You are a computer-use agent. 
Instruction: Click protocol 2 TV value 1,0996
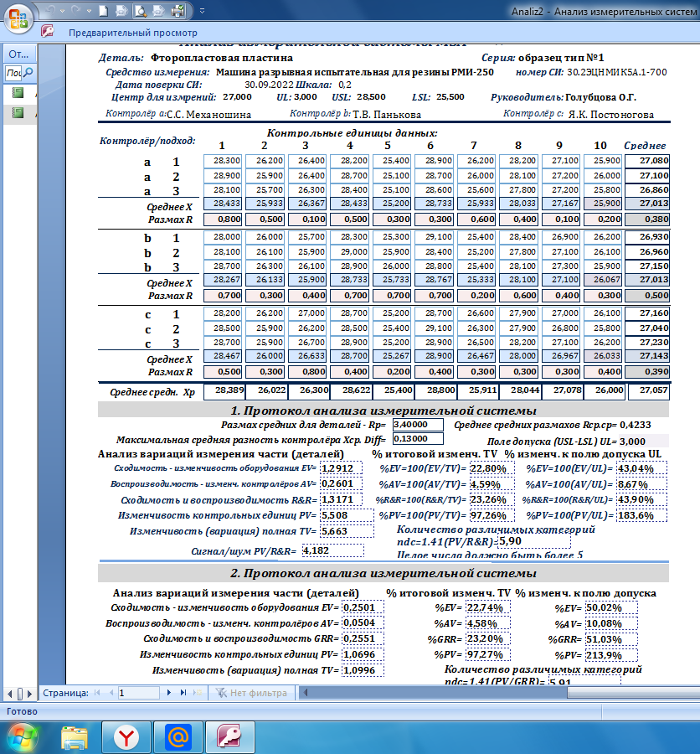click(x=363, y=670)
